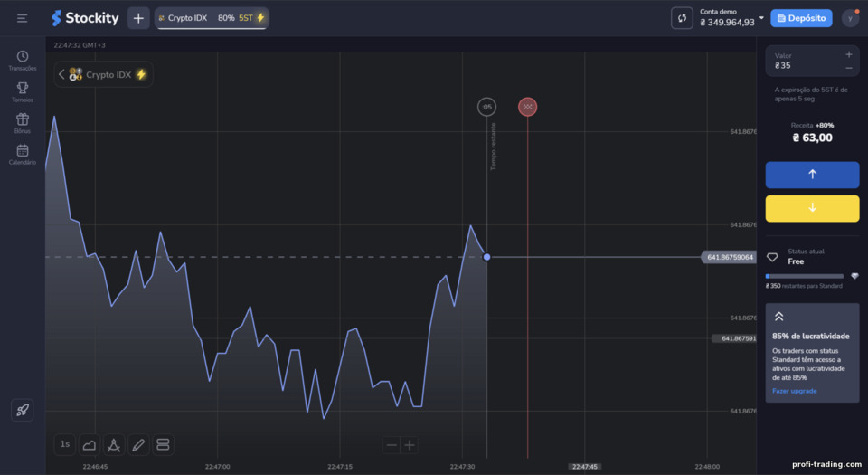Image resolution: width=868 pixels, height=475 pixels.
Task: Select the Crypto IDX 80% 5ST tab
Action: [212, 18]
